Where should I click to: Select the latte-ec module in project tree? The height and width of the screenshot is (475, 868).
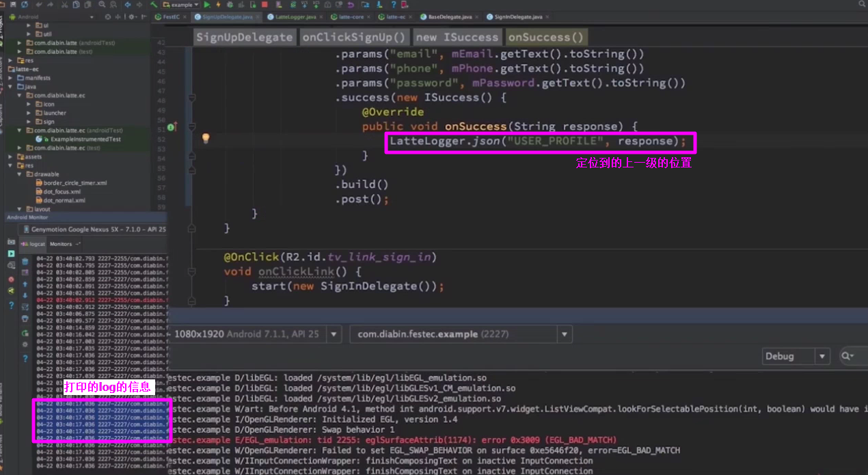tap(29, 69)
